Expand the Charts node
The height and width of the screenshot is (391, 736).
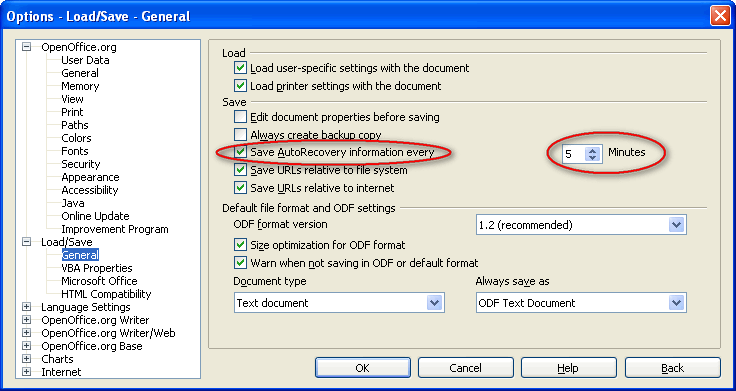[26, 359]
